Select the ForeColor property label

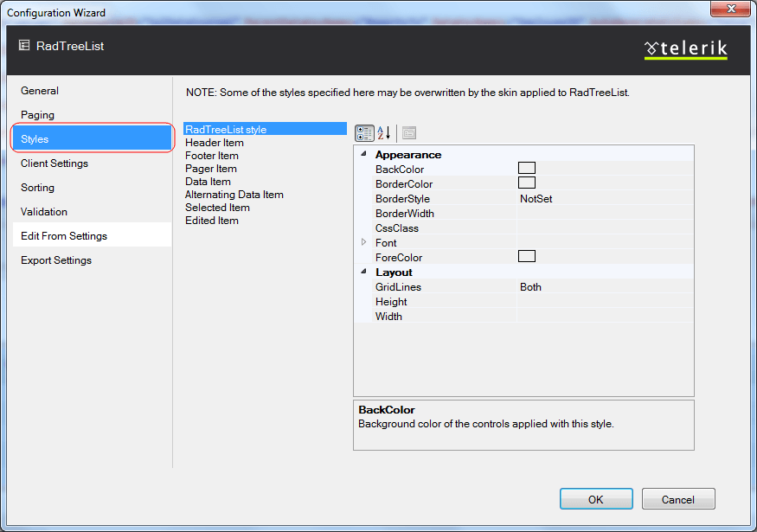399,257
